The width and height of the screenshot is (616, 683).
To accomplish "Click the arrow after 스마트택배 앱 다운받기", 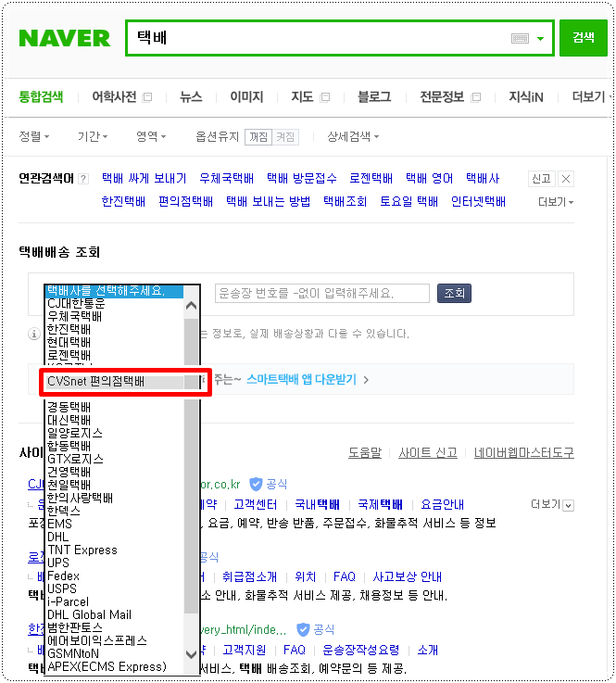I will [366, 380].
